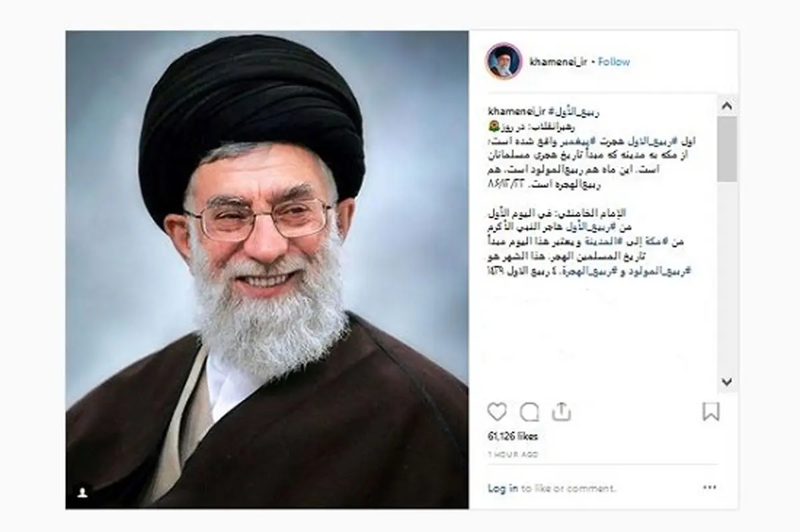Open comments via the speech bubble icon
Viewport: 800px width, 532px height.
click(x=529, y=413)
